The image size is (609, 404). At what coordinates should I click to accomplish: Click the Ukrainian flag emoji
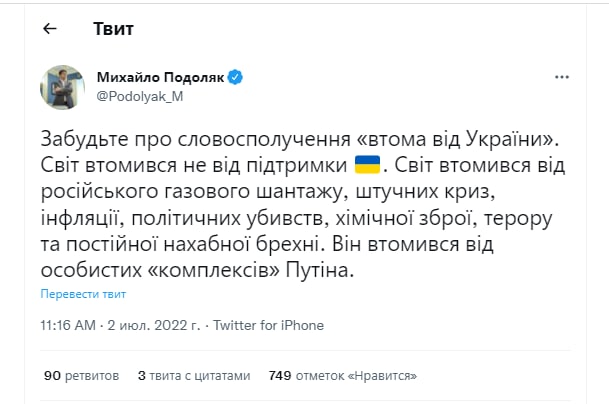click(366, 162)
